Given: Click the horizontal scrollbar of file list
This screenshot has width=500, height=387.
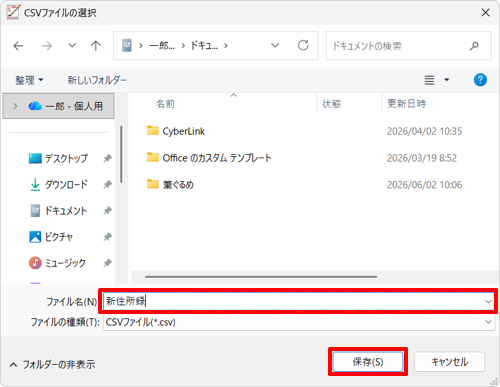Looking at the screenshot, I should (x=261, y=277).
